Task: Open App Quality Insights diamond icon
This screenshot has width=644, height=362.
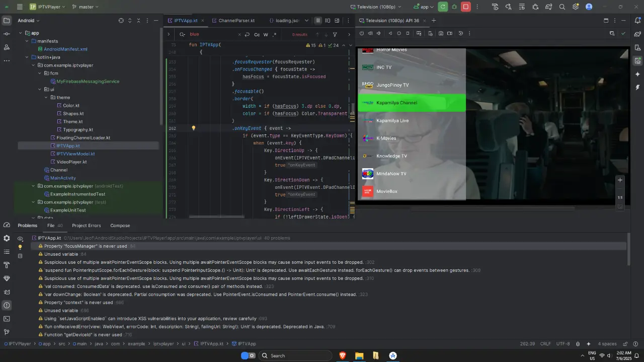Action: 7,278
